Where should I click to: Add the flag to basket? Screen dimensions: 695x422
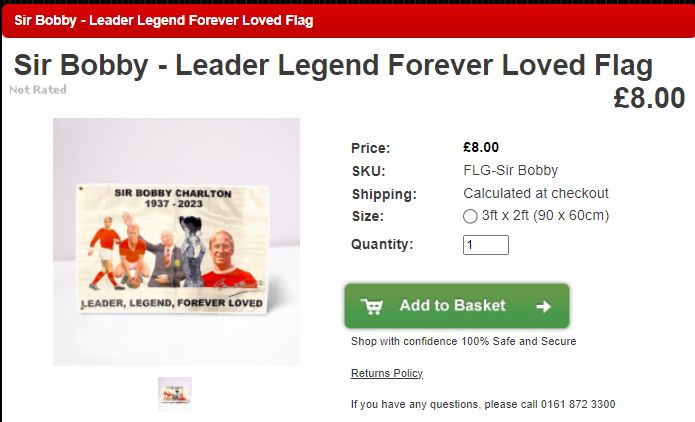pyautogui.click(x=457, y=306)
